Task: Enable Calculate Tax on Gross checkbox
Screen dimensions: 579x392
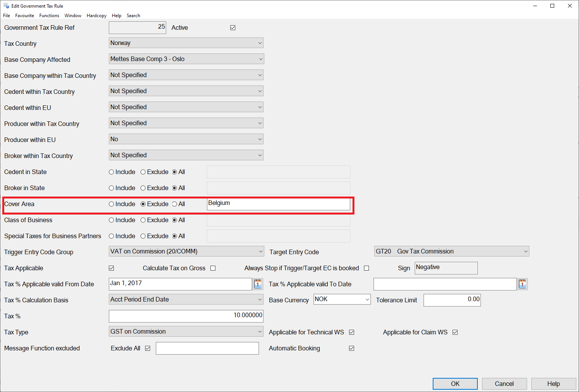Action: (x=213, y=268)
